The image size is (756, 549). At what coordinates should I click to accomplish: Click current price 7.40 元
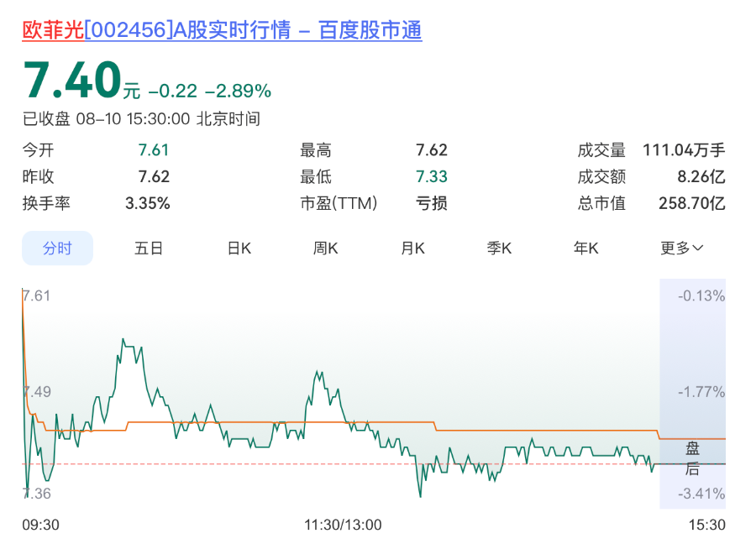tap(81, 80)
